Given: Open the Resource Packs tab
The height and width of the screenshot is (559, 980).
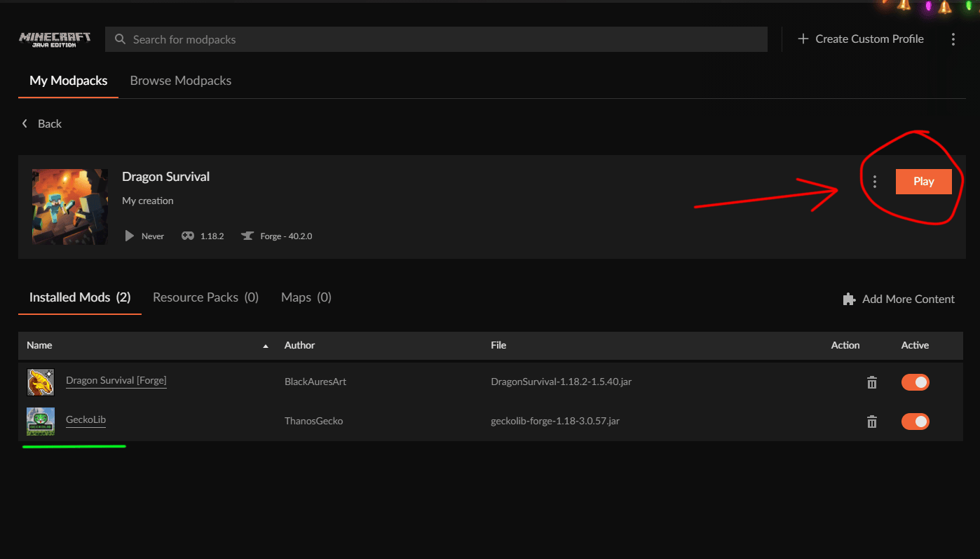Looking at the screenshot, I should [x=205, y=297].
